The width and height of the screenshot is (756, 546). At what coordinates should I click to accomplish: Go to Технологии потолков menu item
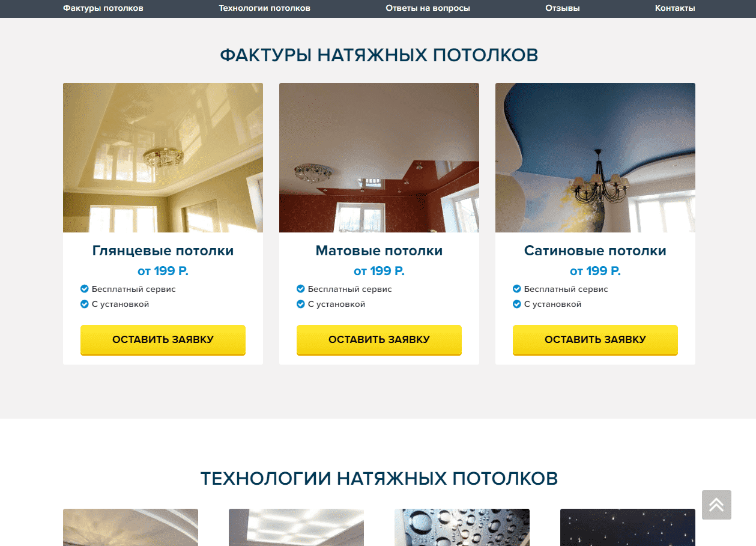pyautogui.click(x=265, y=8)
